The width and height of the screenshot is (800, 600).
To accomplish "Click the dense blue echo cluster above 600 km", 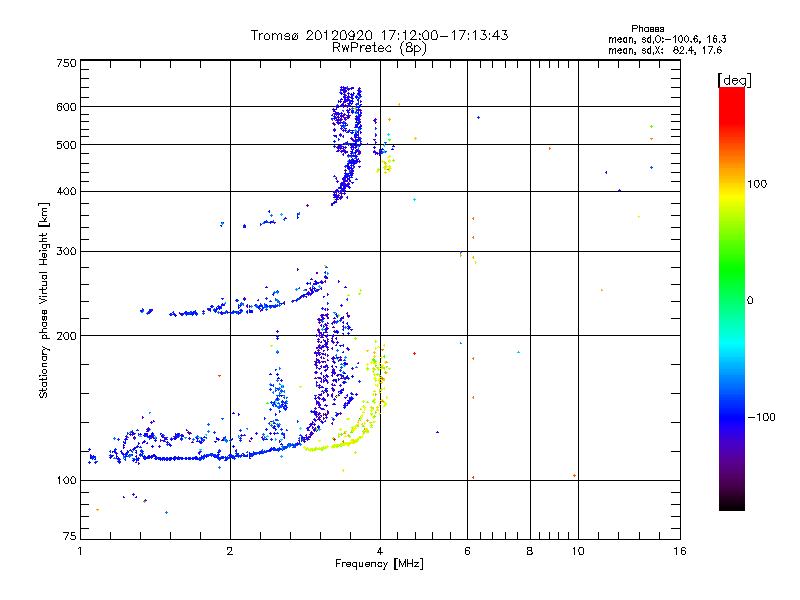I will tap(347, 97).
